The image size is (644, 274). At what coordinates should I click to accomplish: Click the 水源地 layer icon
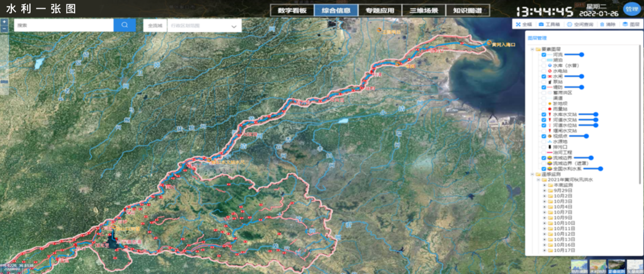tap(549, 141)
